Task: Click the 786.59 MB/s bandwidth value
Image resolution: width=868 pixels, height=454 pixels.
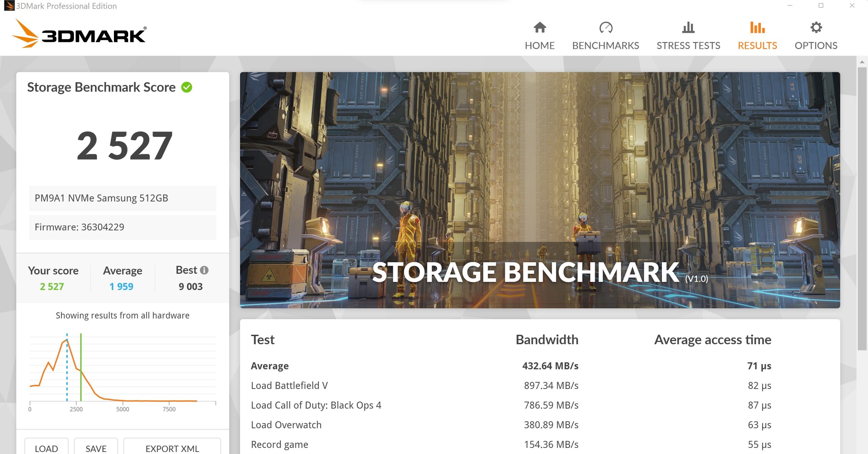Action: (x=551, y=405)
